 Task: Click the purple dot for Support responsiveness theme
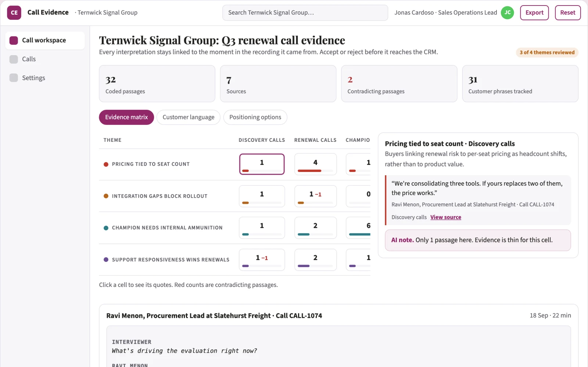tap(106, 260)
